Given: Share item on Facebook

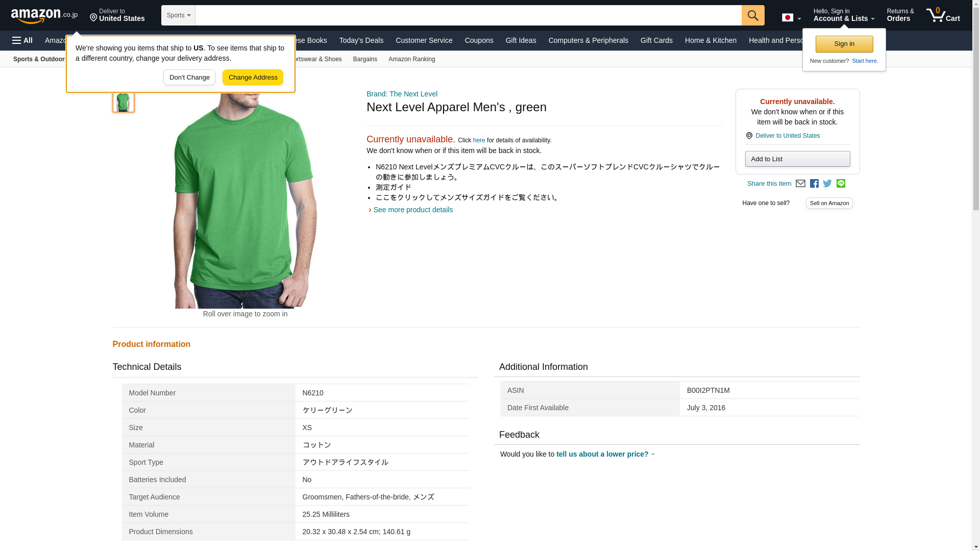Looking at the screenshot, I should (814, 184).
